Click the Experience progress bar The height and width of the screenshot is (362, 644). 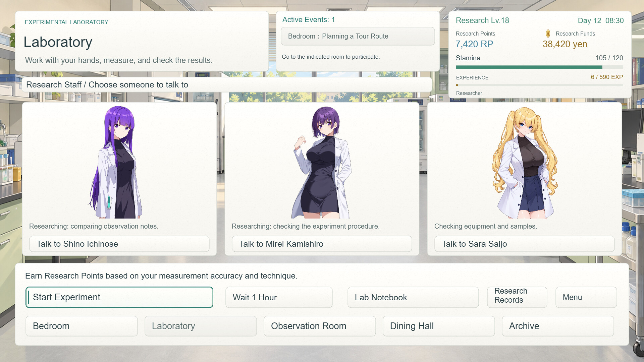pos(539,85)
